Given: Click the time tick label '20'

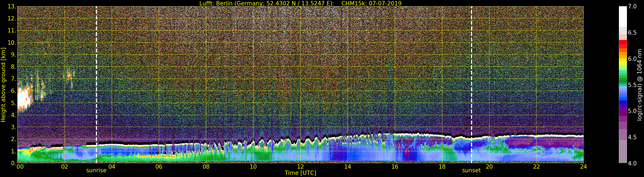Looking at the screenshot, I should pyautogui.click(x=489, y=167).
